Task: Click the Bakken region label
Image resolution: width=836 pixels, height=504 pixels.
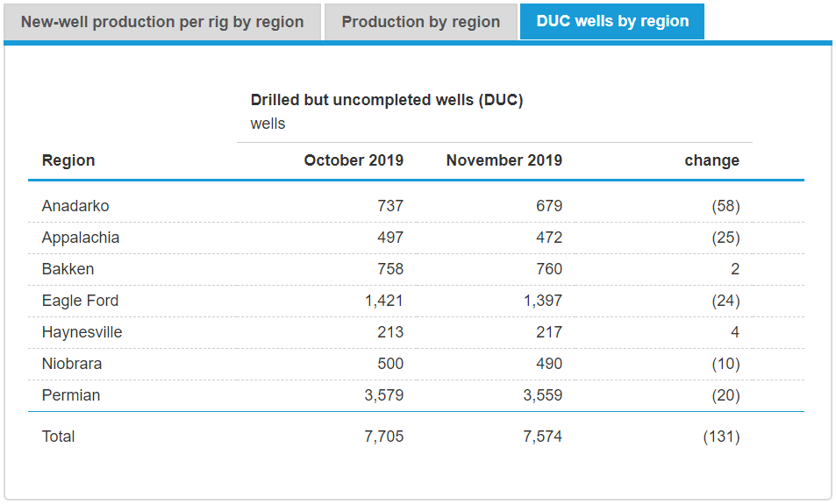Action: pos(68,269)
